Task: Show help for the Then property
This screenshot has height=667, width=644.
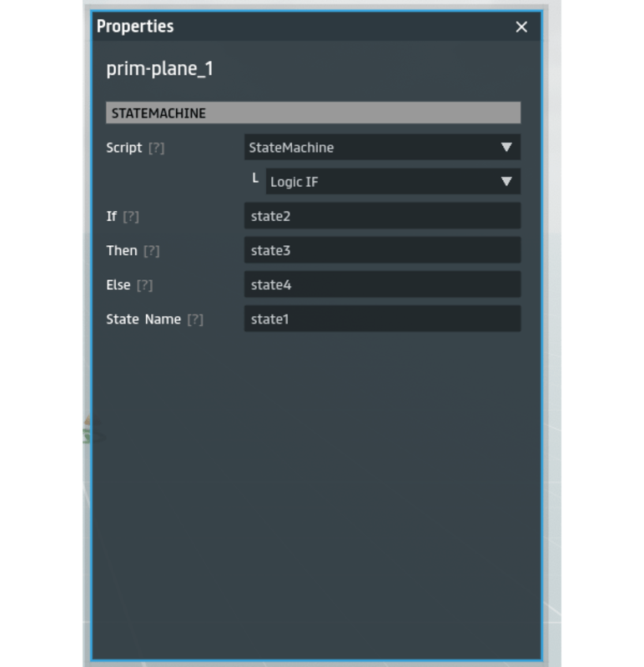Action: (151, 250)
